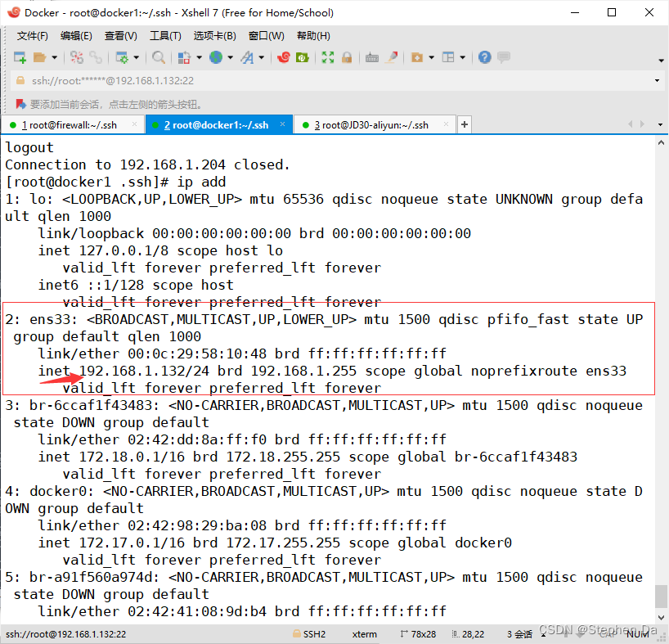
Task: Click the terminal scrollbar down arrow
Action: click(661, 617)
